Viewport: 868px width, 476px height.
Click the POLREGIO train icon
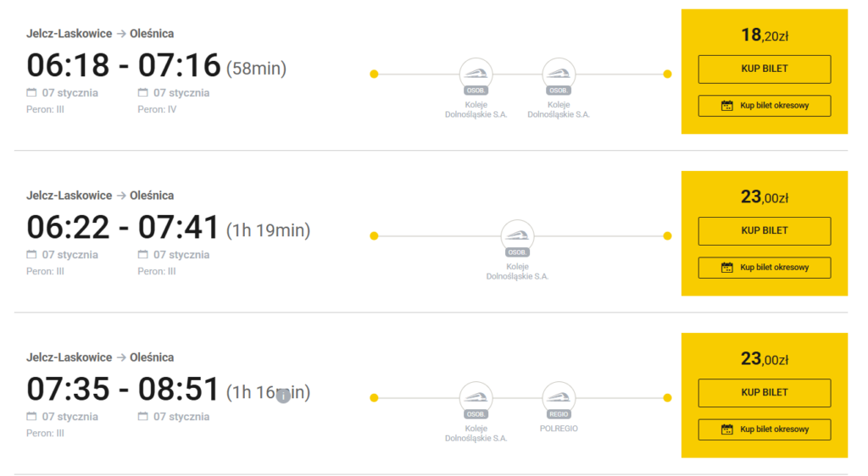click(x=559, y=397)
